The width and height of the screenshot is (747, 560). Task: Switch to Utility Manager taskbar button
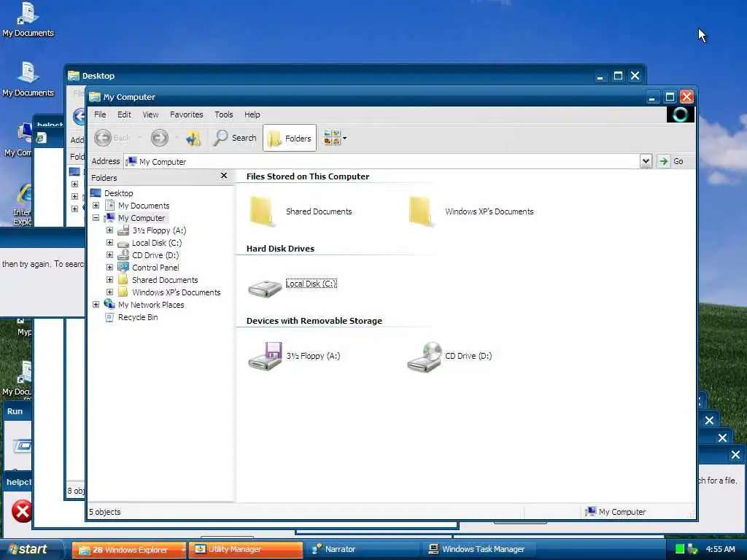245,550
